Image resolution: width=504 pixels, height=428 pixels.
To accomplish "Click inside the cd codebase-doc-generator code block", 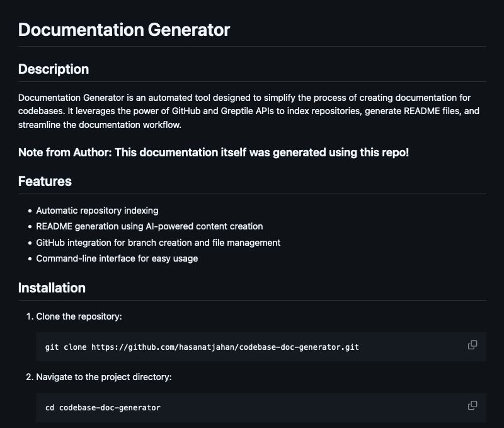I will pyautogui.click(x=261, y=407).
